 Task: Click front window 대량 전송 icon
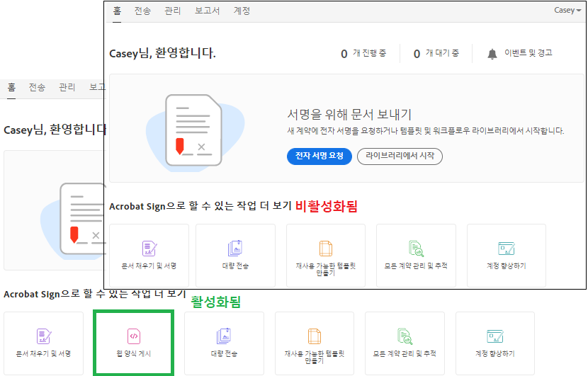(235, 249)
